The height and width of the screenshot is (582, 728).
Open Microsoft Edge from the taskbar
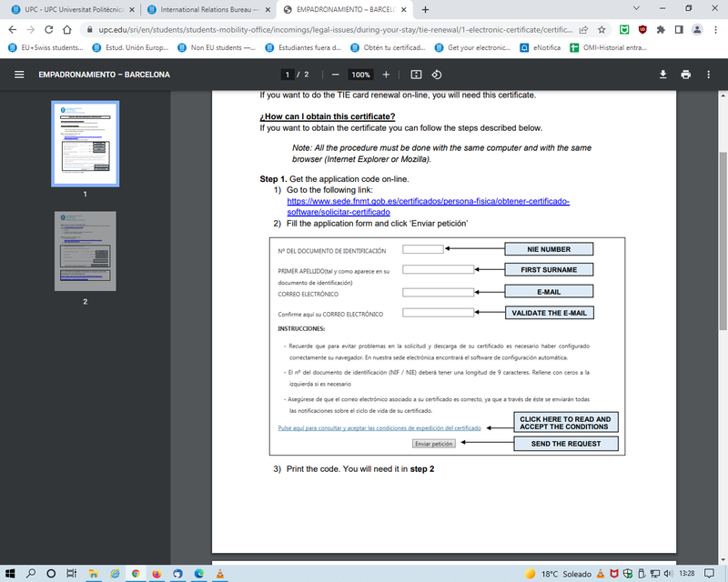point(198,574)
